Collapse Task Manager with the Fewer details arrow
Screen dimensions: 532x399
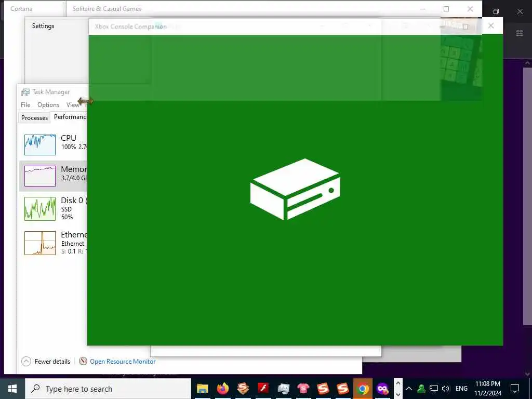click(26, 362)
